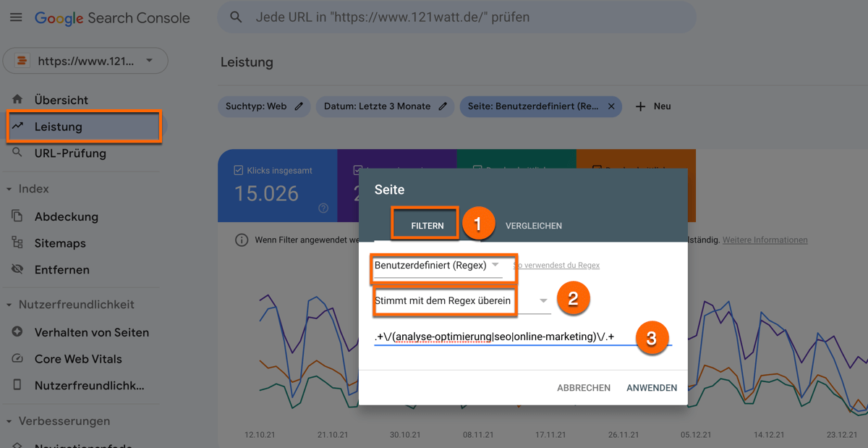
Task: Open the 'So verwendest du Regex' link
Action: (x=556, y=265)
